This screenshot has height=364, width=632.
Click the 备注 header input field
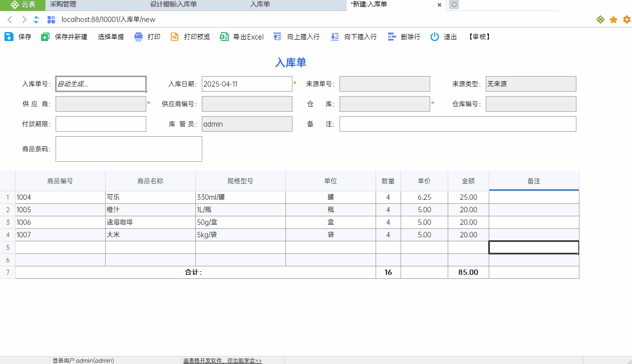coord(458,124)
